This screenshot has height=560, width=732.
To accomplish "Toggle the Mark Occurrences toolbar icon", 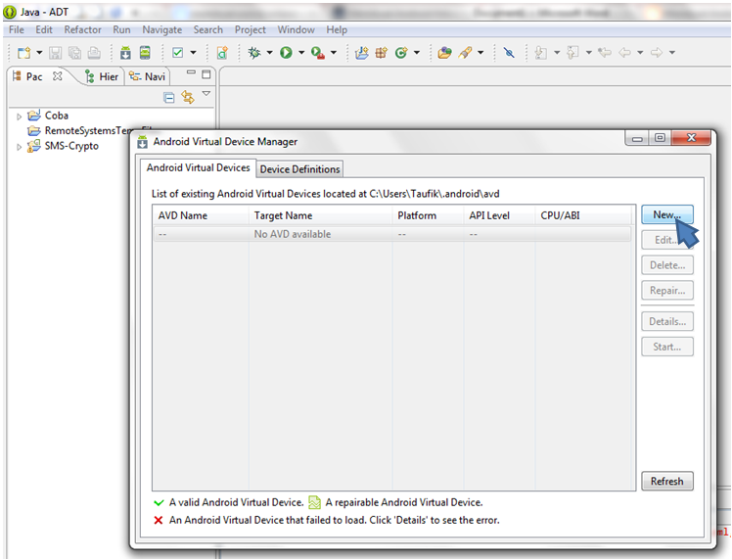I will [509, 53].
